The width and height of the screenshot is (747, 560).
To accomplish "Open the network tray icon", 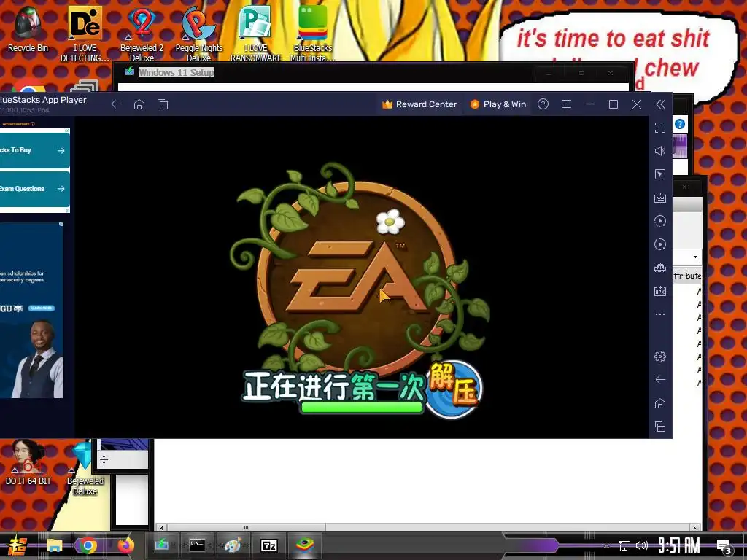I will click(x=624, y=545).
